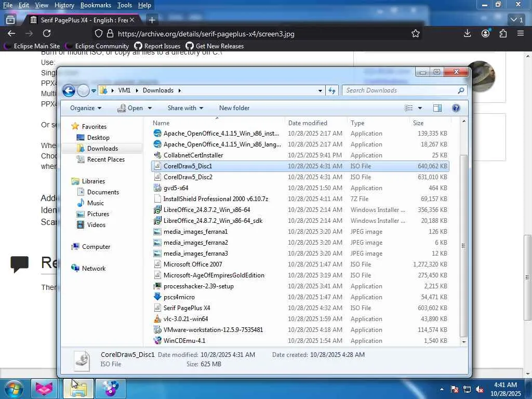This screenshot has height=399, width=532.
Task: Sort files by the Name column header
Action: click(218, 123)
